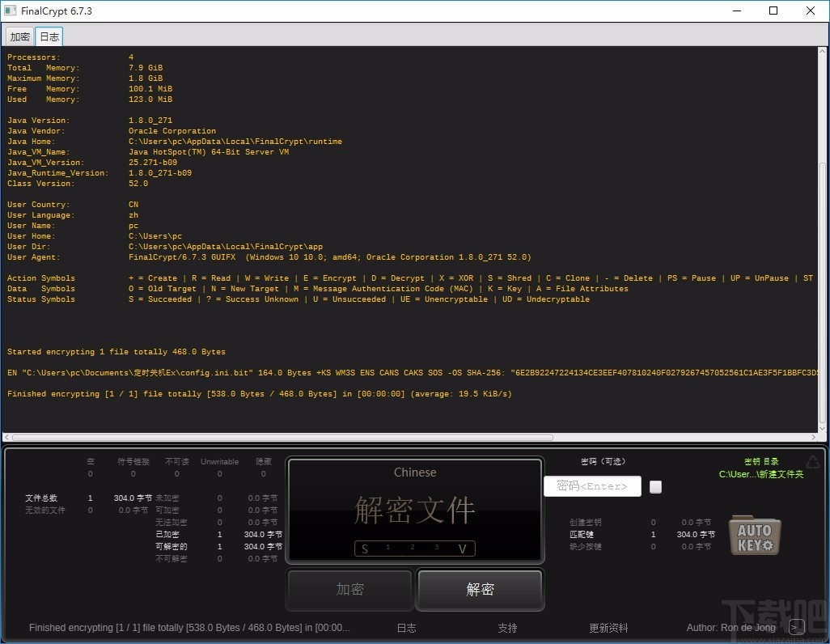Image resolution: width=830 pixels, height=644 pixels.
Task: Switch to the 日志 log tab
Action: (49, 36)
